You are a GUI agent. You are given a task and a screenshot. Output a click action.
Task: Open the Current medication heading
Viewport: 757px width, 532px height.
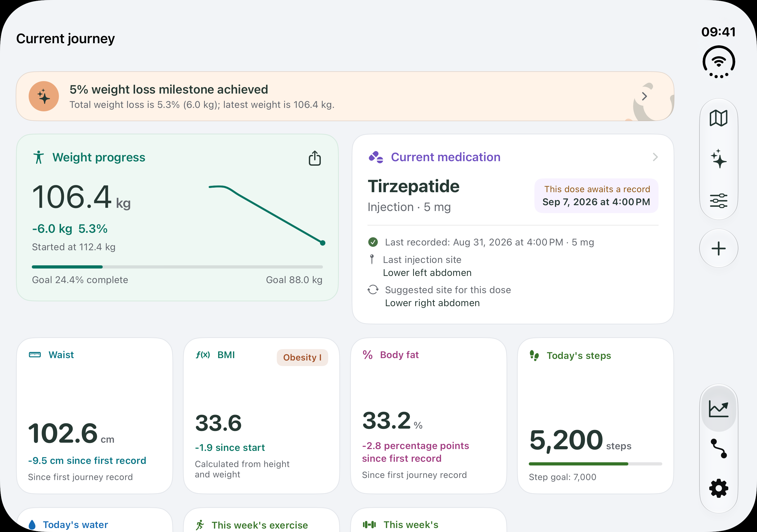[445, 157]
